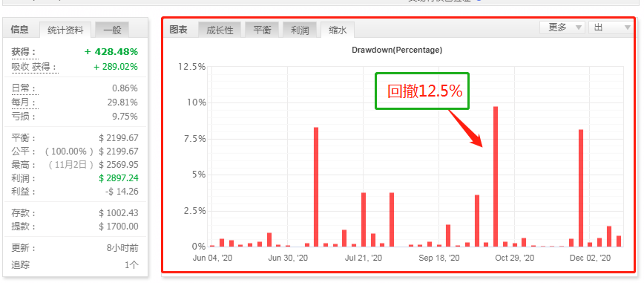The width and height of the screenshot is (644, 283).
Task: Click the Jun 30, '20 axis label
Action: 288,258
